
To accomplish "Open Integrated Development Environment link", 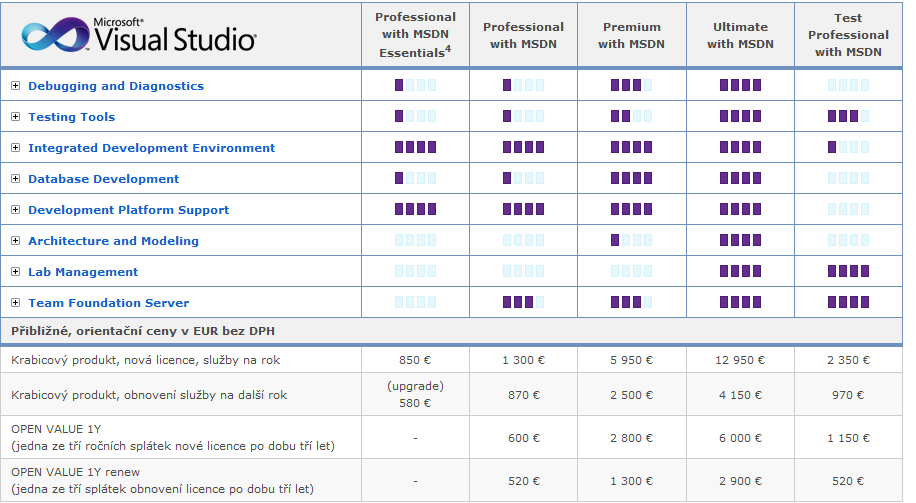I will [x=151, y=148].
